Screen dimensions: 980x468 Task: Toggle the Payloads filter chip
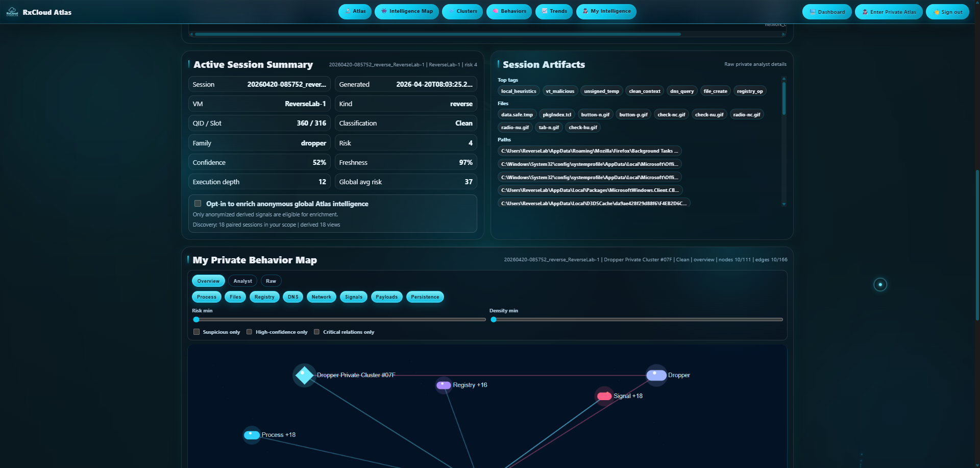click(x=387, y=297)
